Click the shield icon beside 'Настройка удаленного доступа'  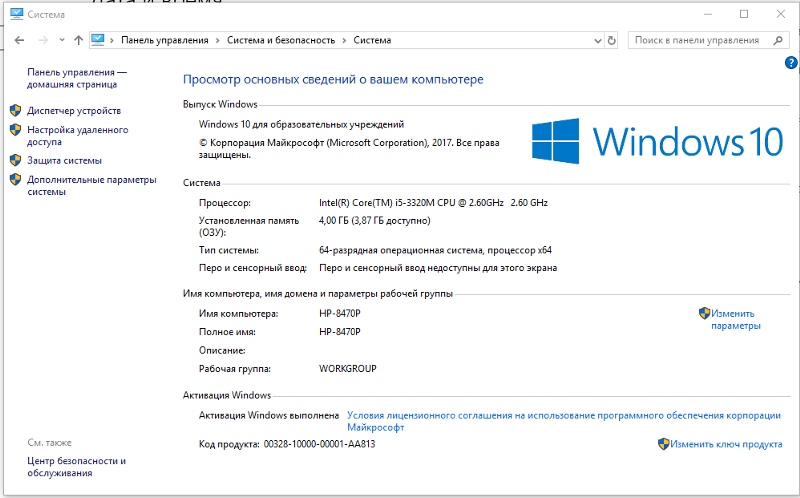point(15,130)
